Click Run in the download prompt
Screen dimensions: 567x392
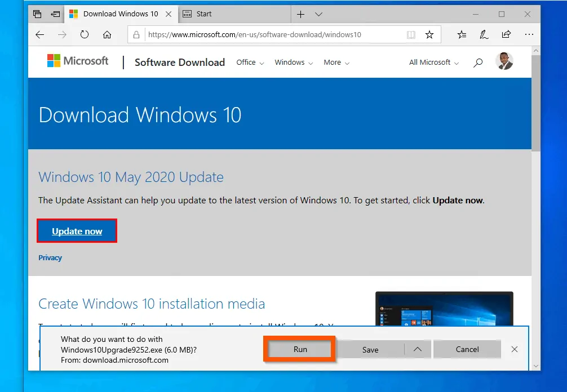pyautogui.click(x=300, y=349)
